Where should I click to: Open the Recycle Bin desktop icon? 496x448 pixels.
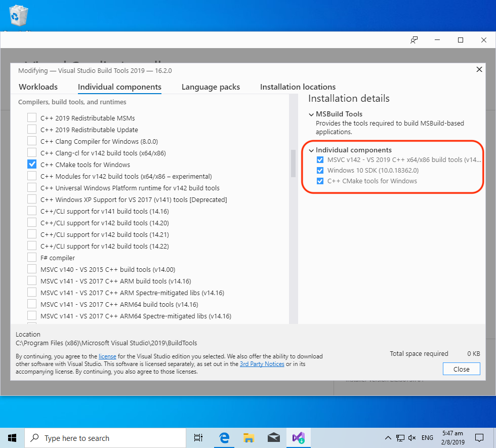tap(18, 16)
